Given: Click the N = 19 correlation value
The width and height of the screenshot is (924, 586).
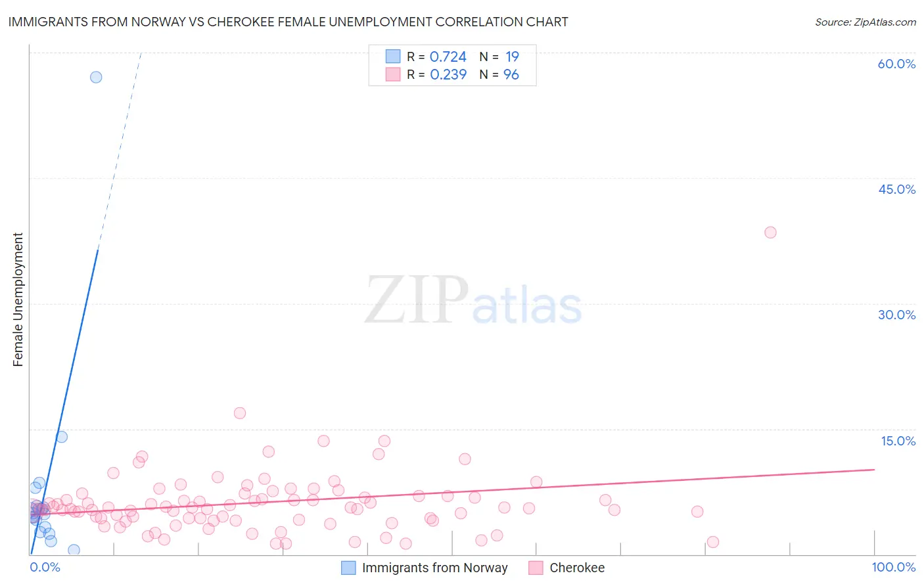Looking at the screenshot, I should pyautogui.click(x=499, y=56).
